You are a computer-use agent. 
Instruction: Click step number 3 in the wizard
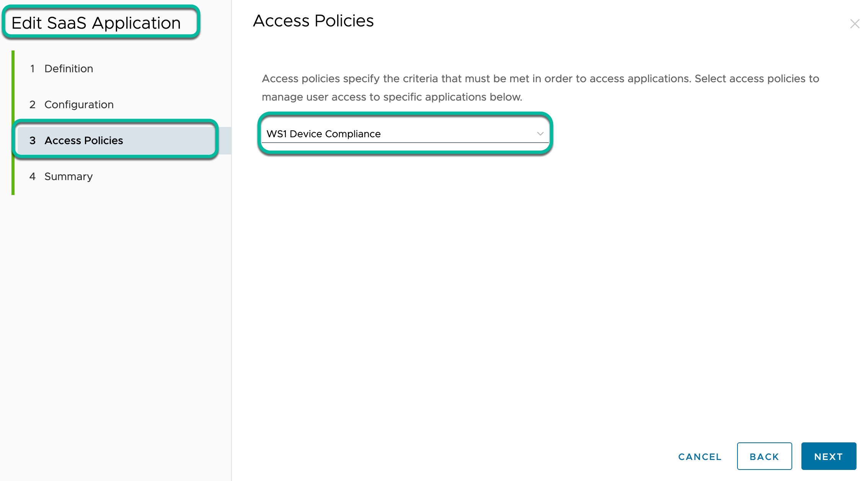pyautogui.click(x=33, y=140)
